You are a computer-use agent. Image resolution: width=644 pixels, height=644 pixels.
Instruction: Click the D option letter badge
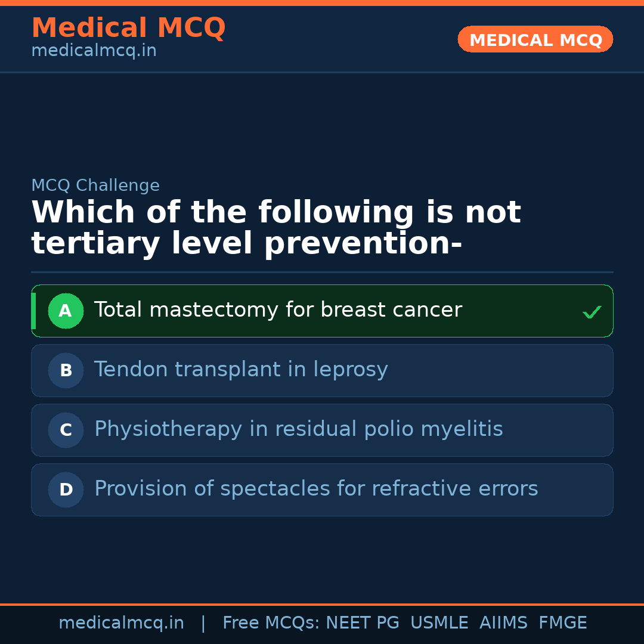[x=66, y=490]
